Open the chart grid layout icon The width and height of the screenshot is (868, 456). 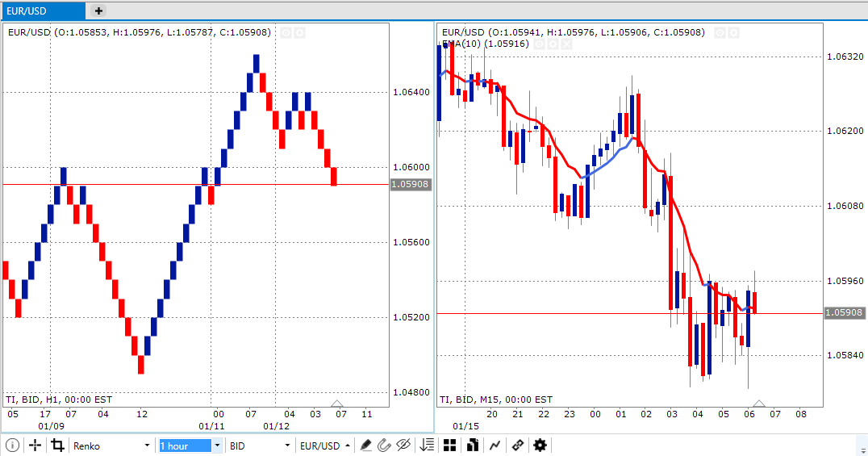(449, 446)
